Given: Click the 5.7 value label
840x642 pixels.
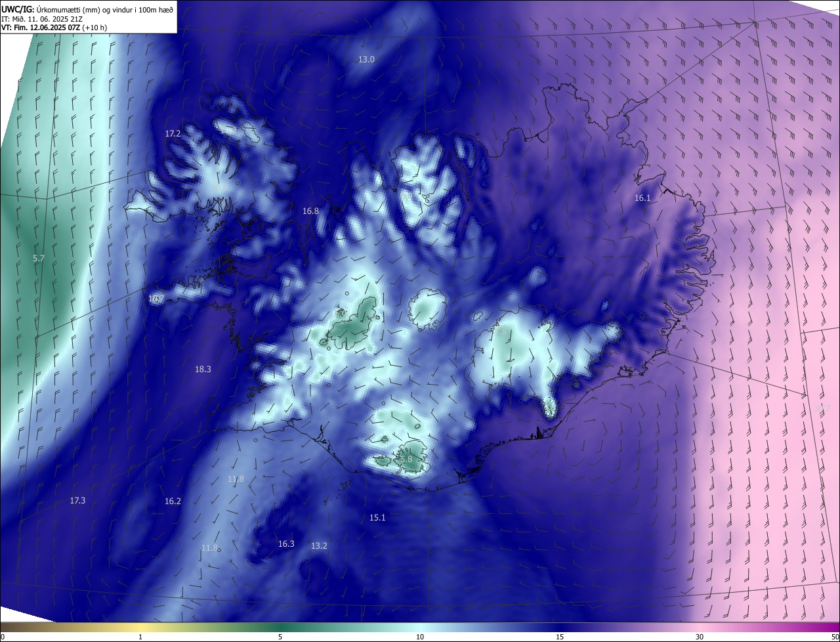Looking at the screenshot, I should point(39,259).
